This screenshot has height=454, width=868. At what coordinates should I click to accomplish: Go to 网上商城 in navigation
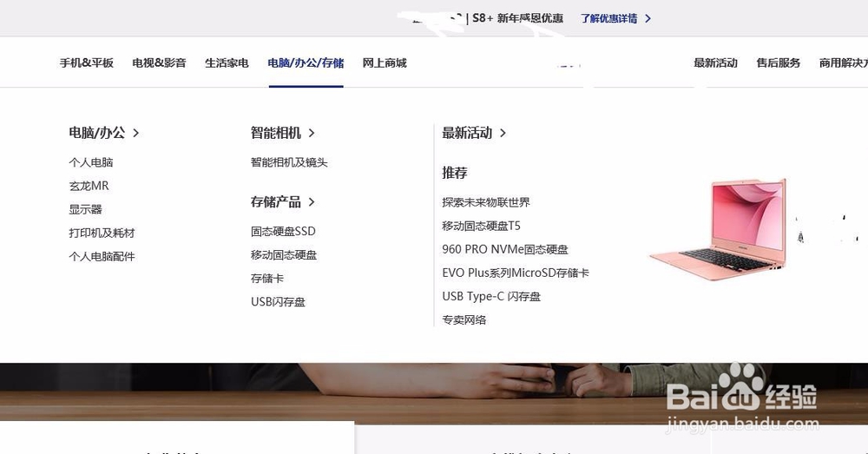pyautogui.click(x=385, y=63)
